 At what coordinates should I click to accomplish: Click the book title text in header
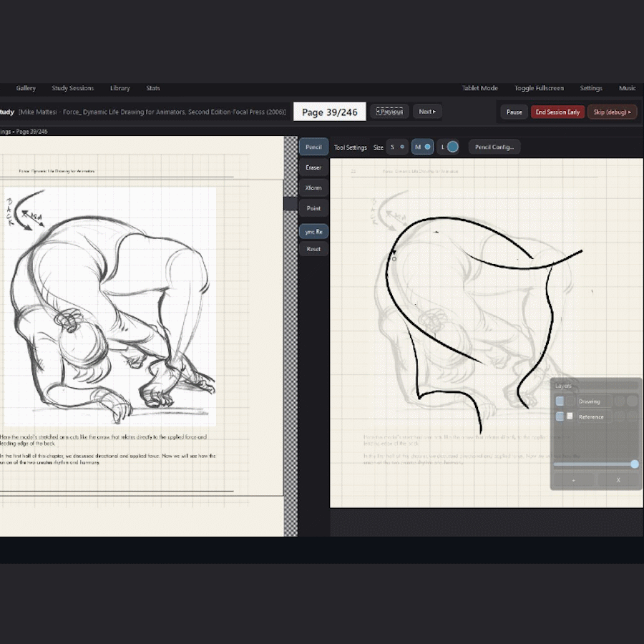click(x=152, y=112)
